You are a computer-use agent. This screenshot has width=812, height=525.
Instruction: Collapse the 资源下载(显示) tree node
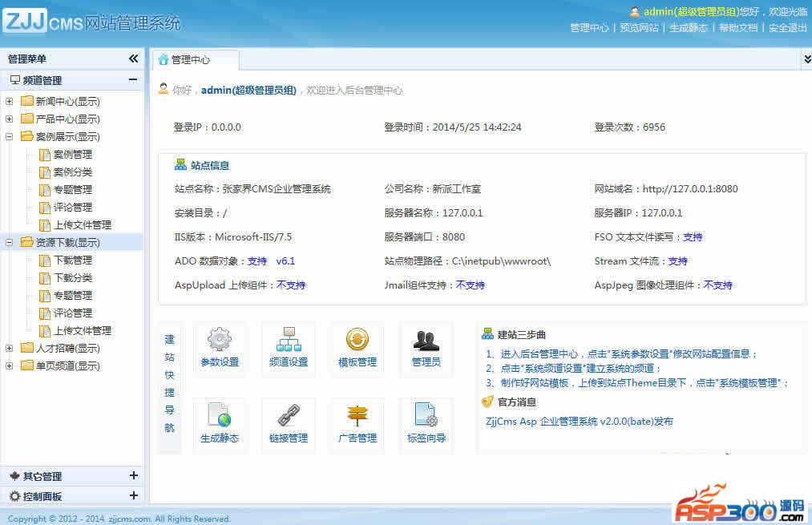pos(10,242)
